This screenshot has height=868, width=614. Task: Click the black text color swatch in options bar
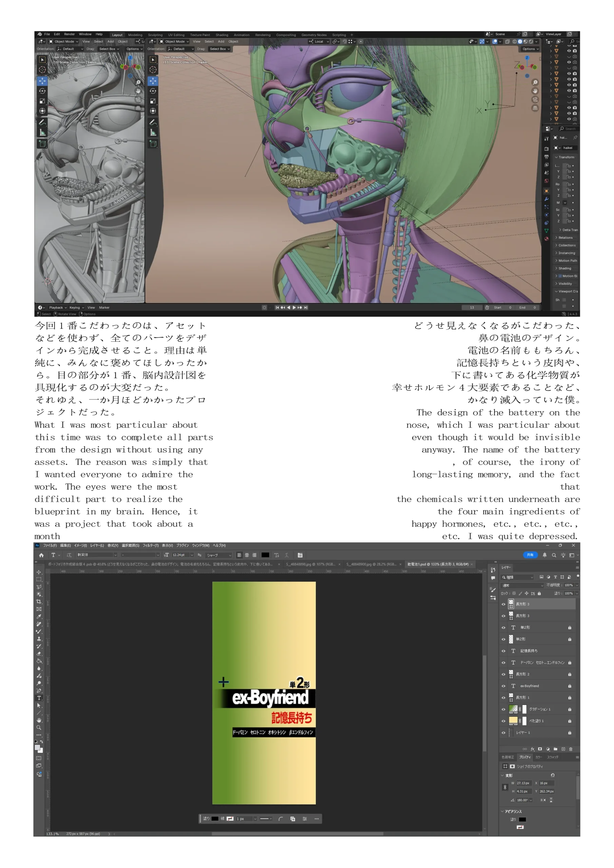pos(265,555)
